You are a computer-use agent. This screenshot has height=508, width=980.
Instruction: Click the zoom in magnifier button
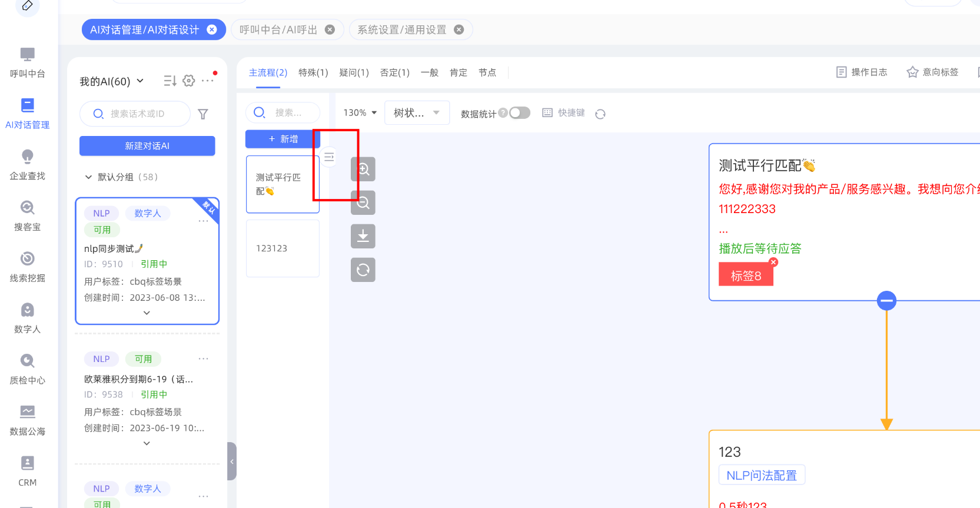[x=363, y=170]
